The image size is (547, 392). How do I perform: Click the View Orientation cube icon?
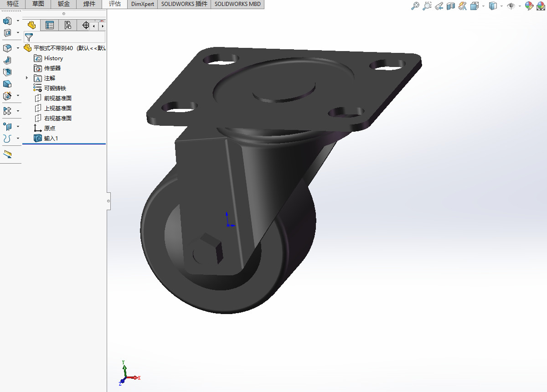pyautogui.click(x=475, y=6)
